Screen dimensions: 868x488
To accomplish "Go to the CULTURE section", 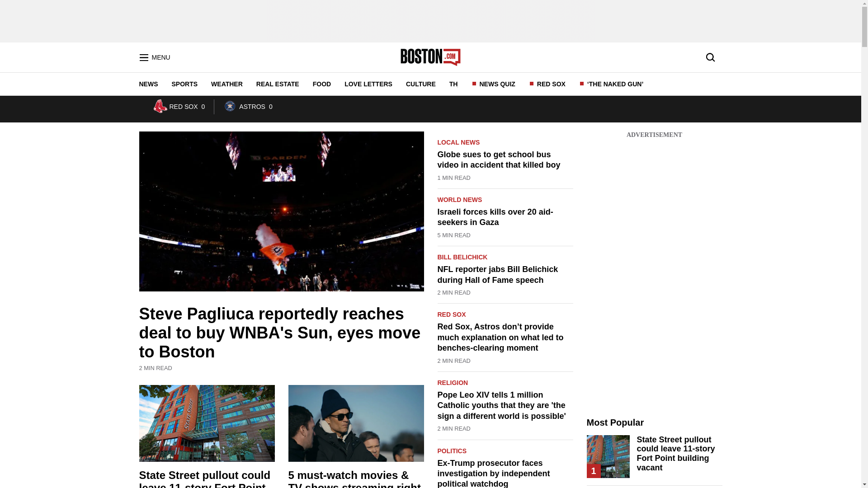I will coord(421,84).
